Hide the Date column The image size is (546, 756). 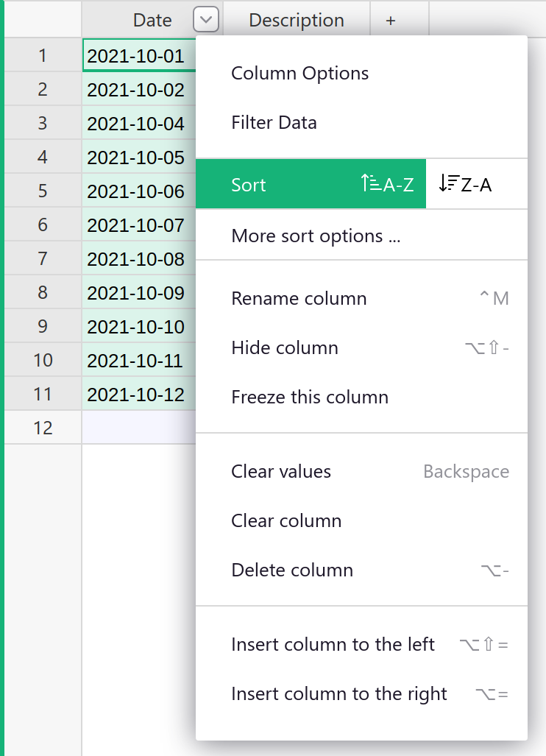pyautogui.click(x=285, y=347)
